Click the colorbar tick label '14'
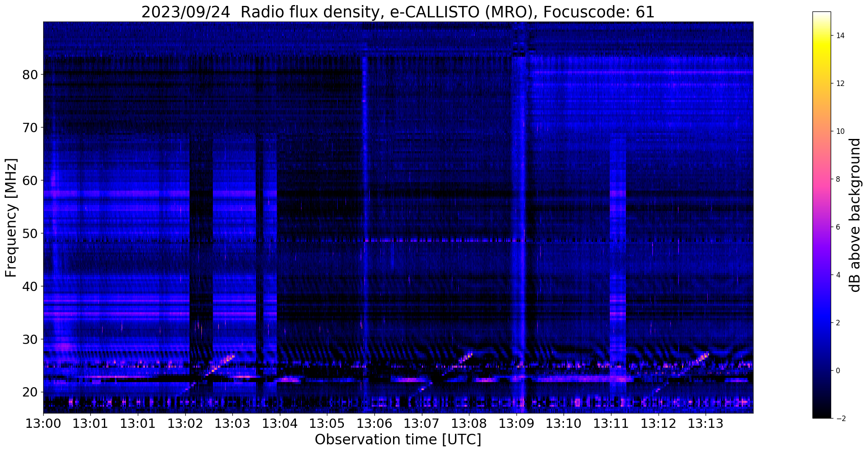 840,36
